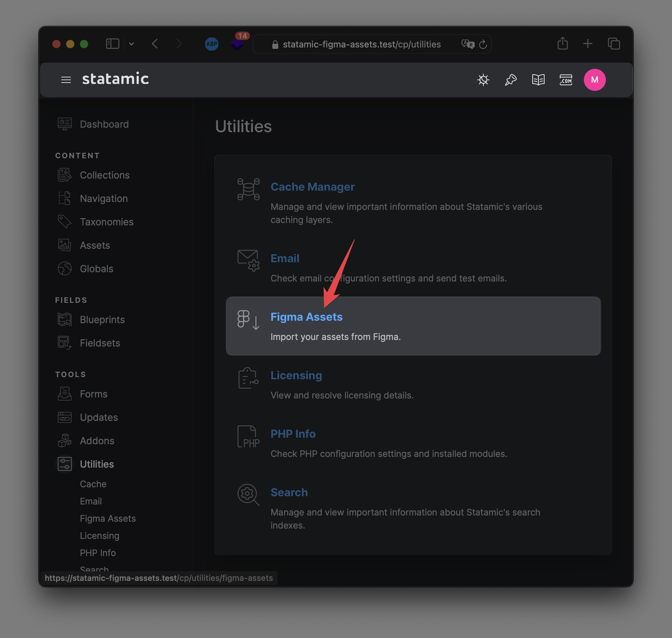Click the Collections sidebar icon
672x638 pixels.
pyautogui.click(x=65, y=175)
